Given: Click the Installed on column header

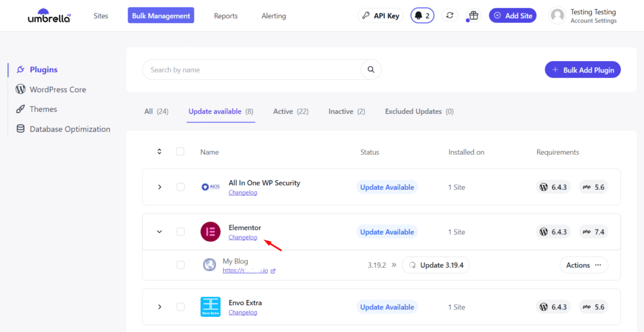Looking at the screenshot, I should click(x=467, y=152).
